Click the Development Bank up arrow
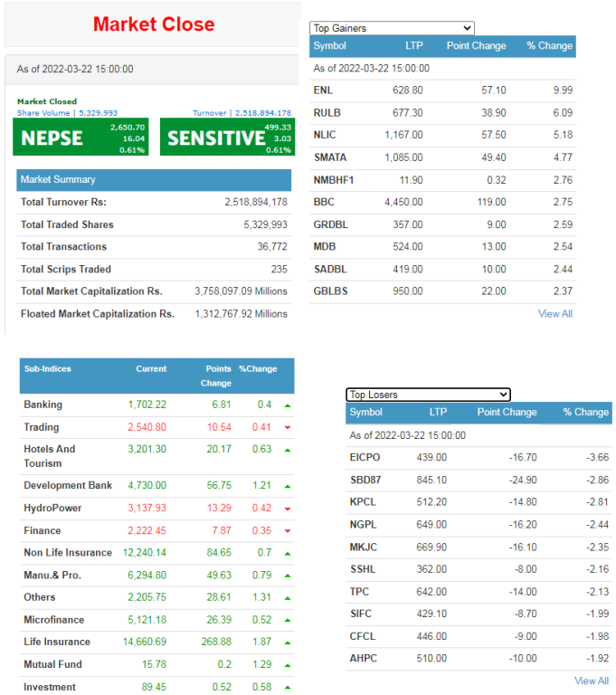Image resolution: width=616 pixels, height=695 pixels. coord(288,487)
